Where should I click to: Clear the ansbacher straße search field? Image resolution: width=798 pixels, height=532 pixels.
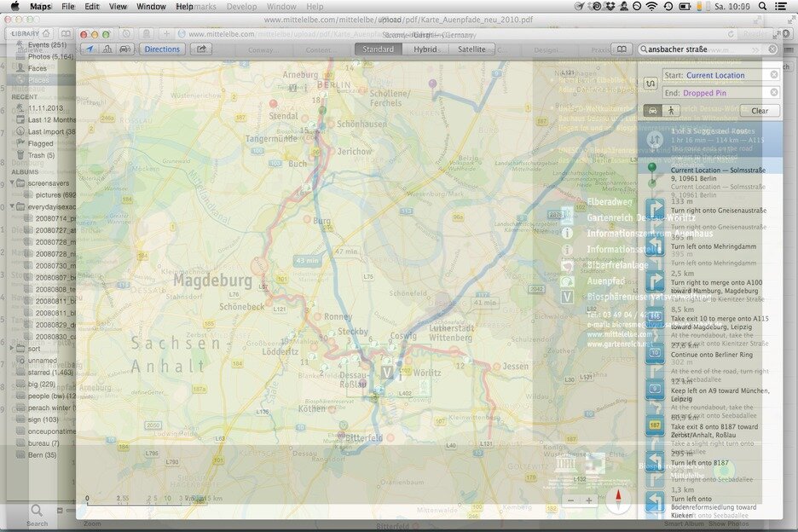coord(772,49)
